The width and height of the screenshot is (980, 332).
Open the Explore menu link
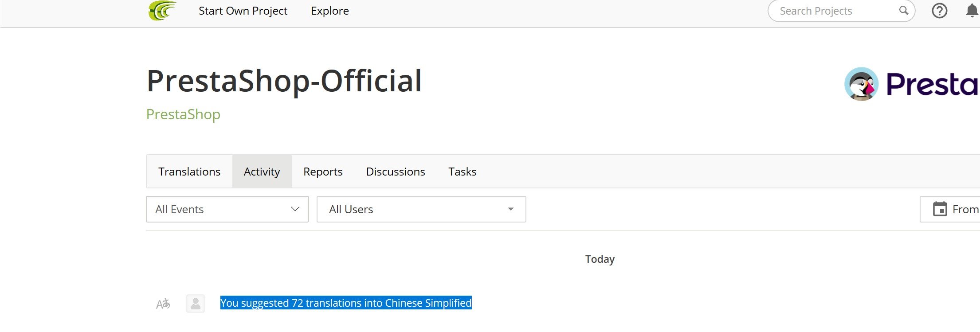[330, 11]
